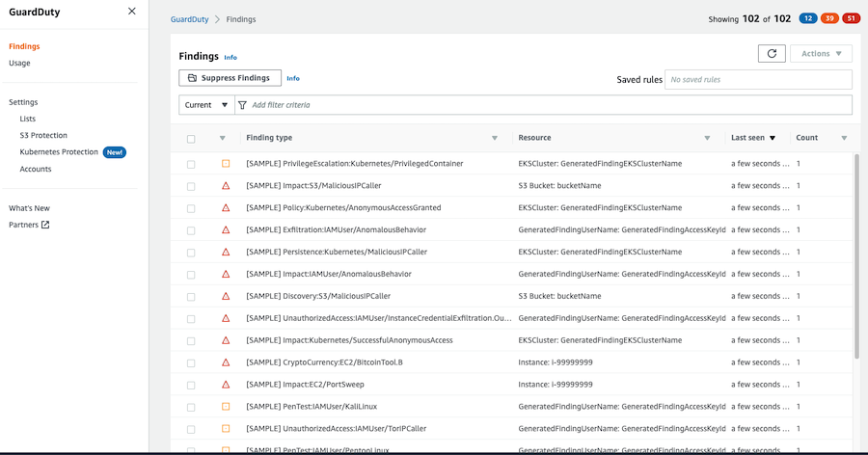Click the orange medium-severity count badge 39

pos(829,19)
